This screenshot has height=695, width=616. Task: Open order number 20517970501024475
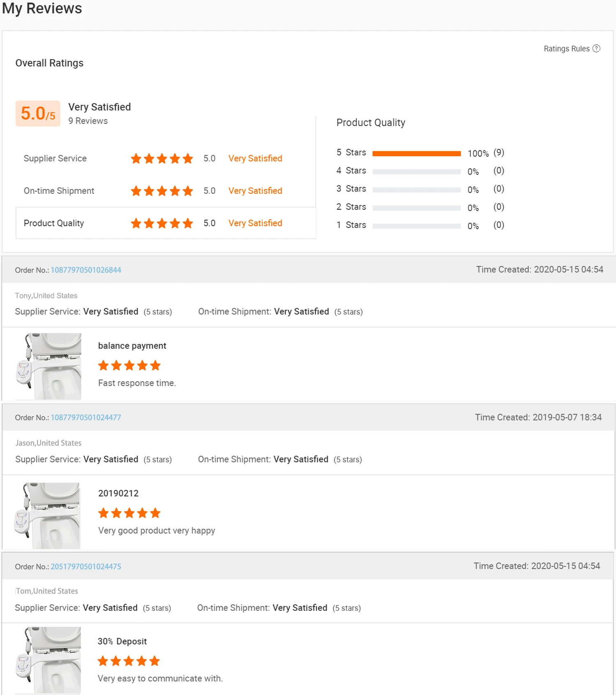point(86,566)
